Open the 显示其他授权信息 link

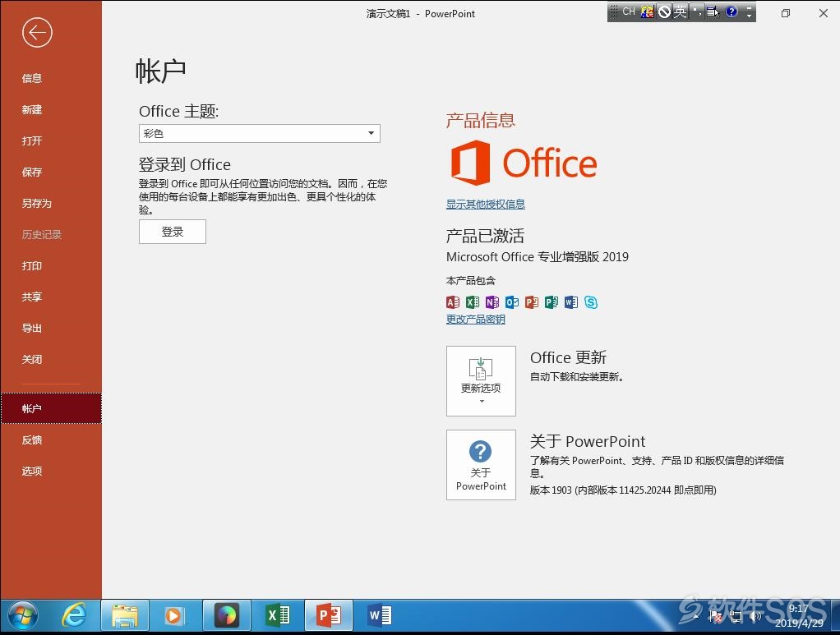tap(486, 204)
